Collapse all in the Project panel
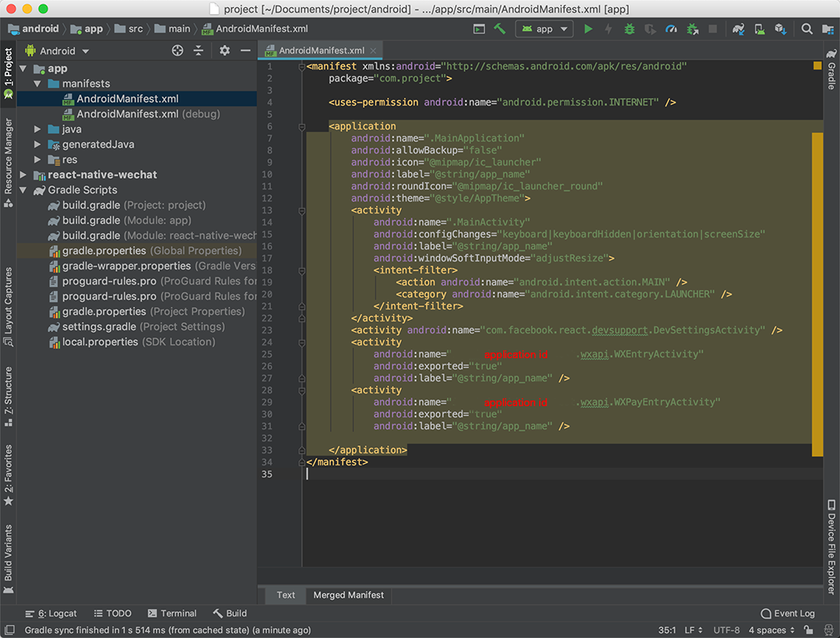This screenshot has height=638, width=840. tap(198, 50)
